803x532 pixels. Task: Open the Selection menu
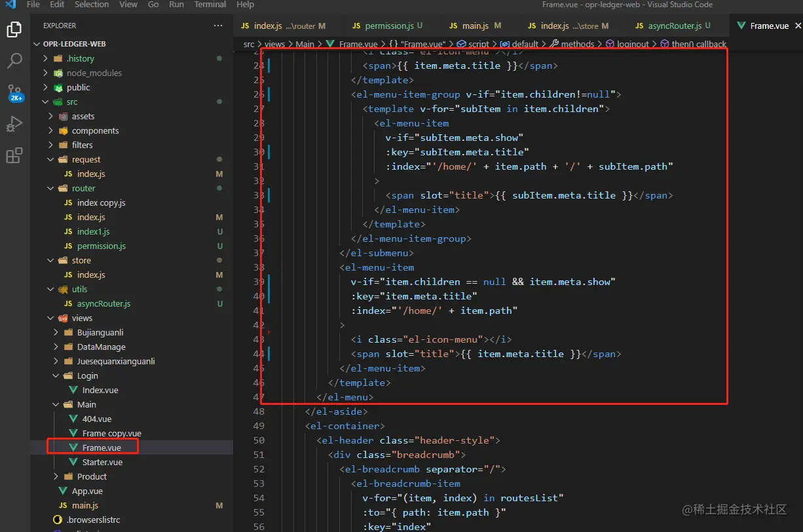(92, 5)
